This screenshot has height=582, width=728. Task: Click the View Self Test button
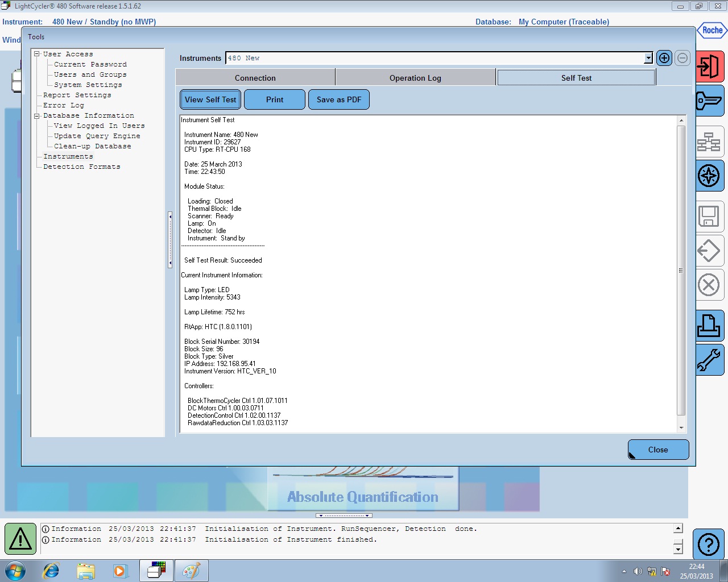coord(210,99)
